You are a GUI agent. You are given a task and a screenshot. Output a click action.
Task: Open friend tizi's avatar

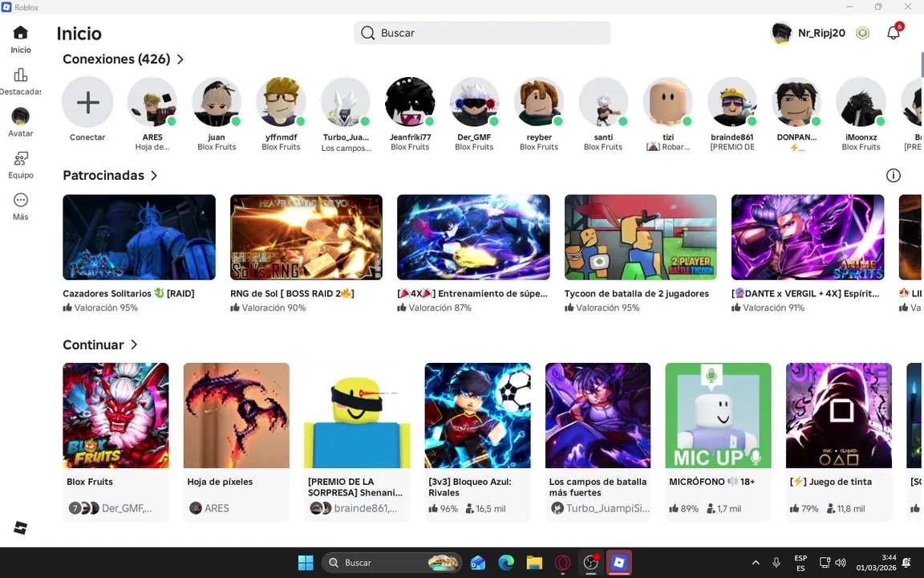pos(667,102)
